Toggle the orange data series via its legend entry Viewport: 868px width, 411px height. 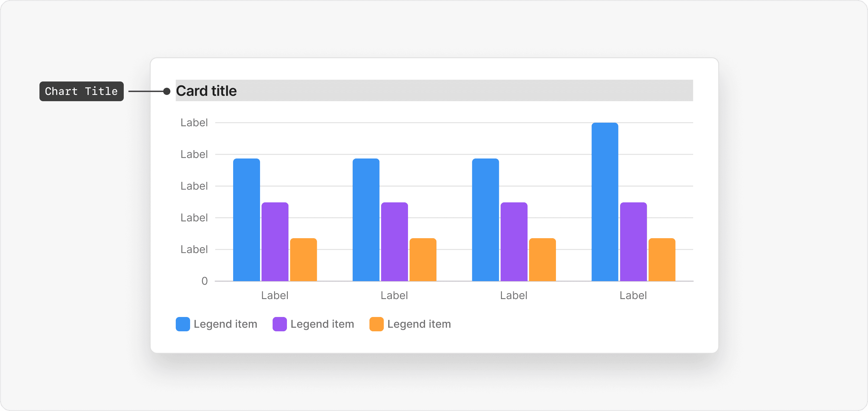419,324
